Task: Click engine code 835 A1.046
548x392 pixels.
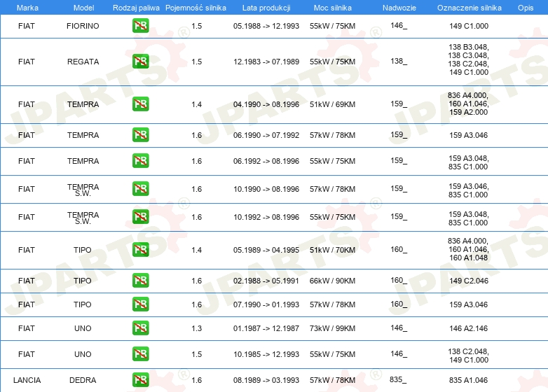Action: click(469, 380)
